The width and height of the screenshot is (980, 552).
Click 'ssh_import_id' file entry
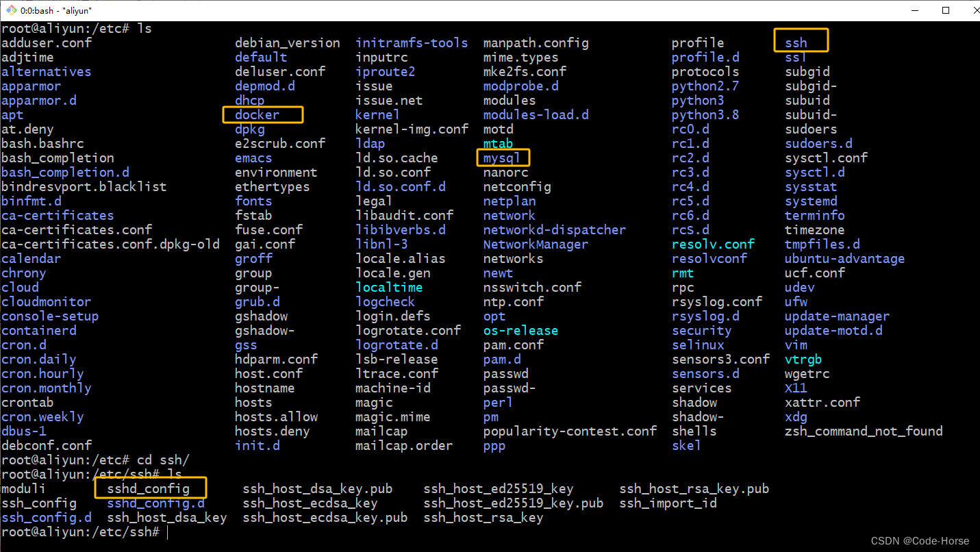[668, 503]
